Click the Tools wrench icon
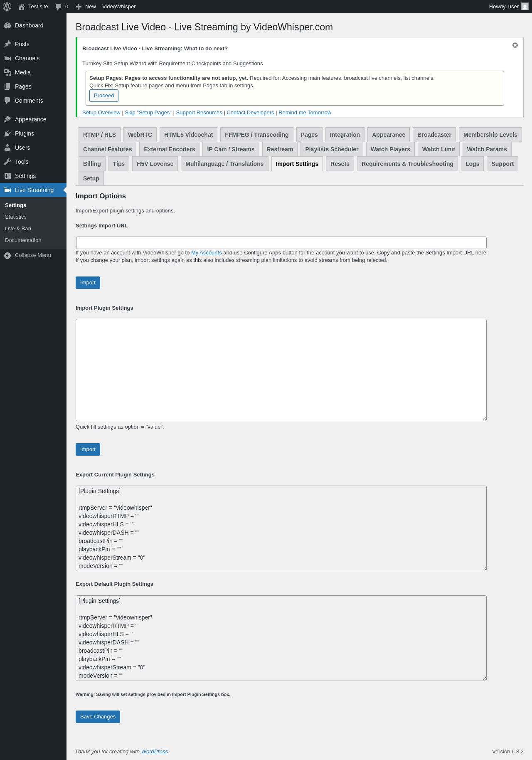This screenshot has height=760, width=532. pyautogui.click(x=7, y=162)
